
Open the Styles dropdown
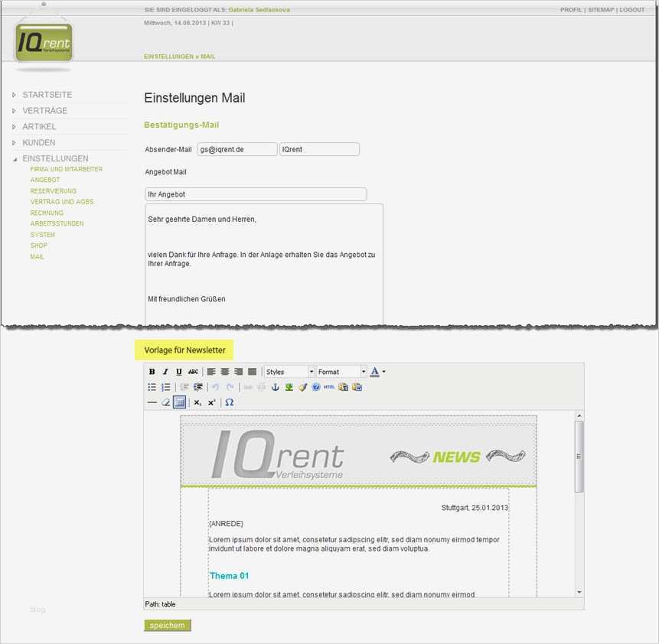coord(289,371)
